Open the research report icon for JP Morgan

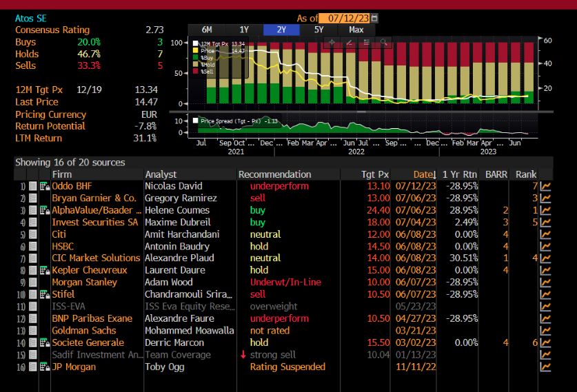pyautogui.click(x=45, y=367)
